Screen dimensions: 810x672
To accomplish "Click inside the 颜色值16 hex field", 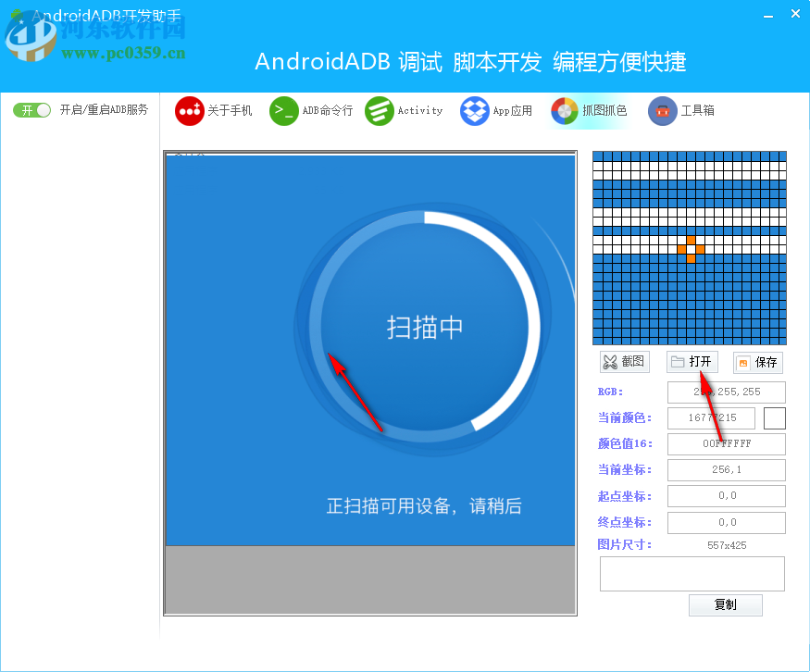I will pos(726,443).
